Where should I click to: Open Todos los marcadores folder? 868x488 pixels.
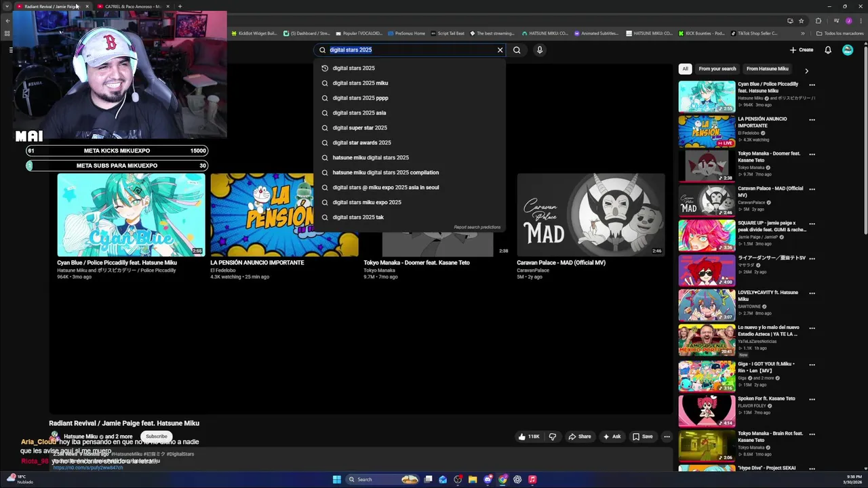pyautogui.click(x=840, y=33)
